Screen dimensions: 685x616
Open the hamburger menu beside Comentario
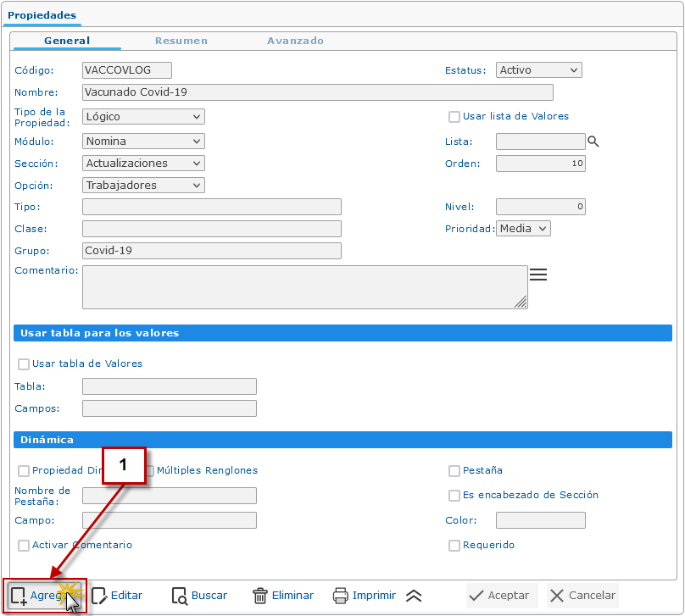point(538,275)
